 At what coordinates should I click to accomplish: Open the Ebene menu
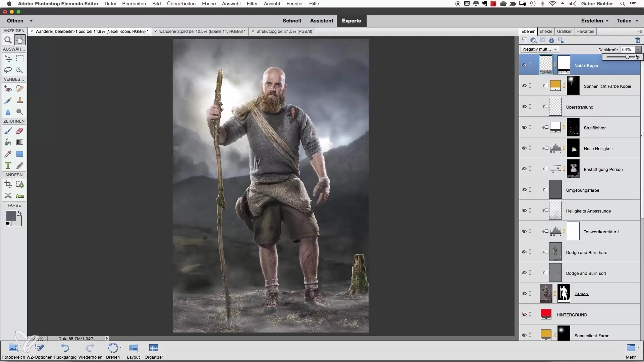[209, 4]
